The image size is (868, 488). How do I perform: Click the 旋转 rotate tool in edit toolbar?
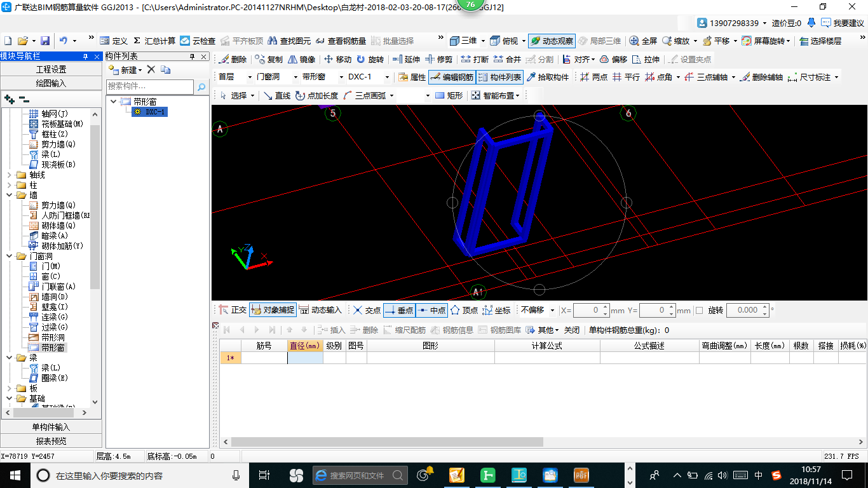tap(370, 59)
